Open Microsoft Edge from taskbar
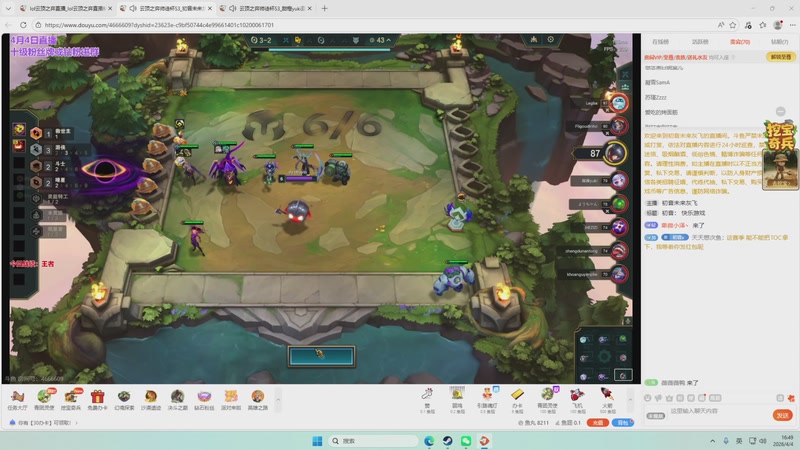The image size is (800, 450). click(429, 441)
